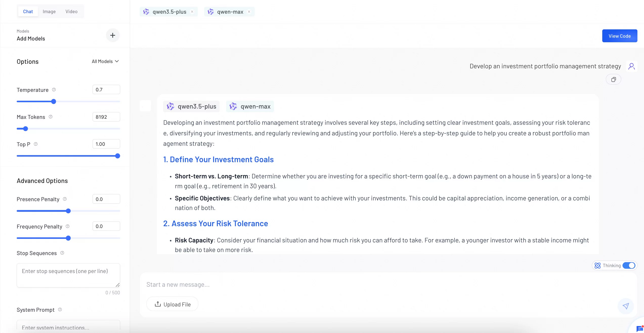Viewport: 644px width, 333px height.
Task: Click Temperature help question mark icon
Action: (54, 90)
